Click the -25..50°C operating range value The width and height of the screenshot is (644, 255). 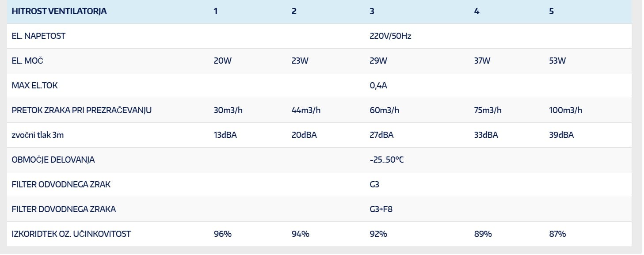tap(386, 160)
